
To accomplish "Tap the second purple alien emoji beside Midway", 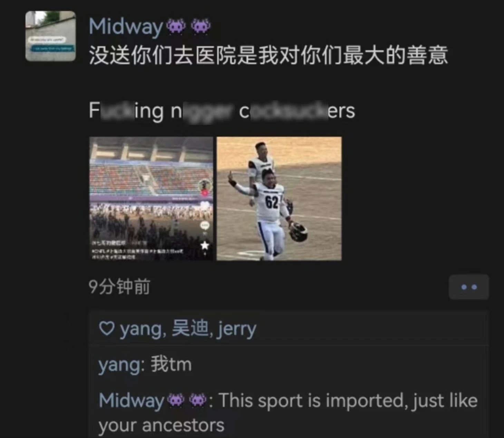I will (x=201, y=27).
